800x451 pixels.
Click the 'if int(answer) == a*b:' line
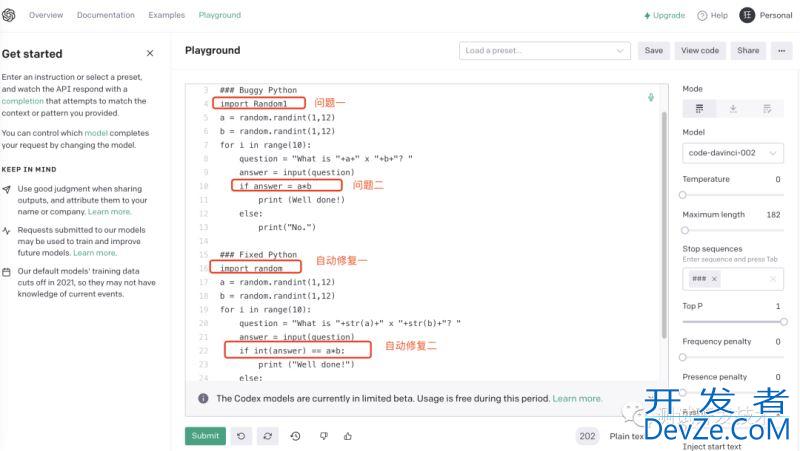coord(292,350)
